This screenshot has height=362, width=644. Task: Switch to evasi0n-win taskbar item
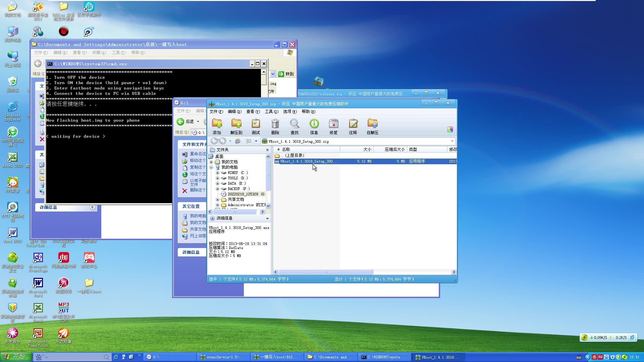click(x=223, y=357)
